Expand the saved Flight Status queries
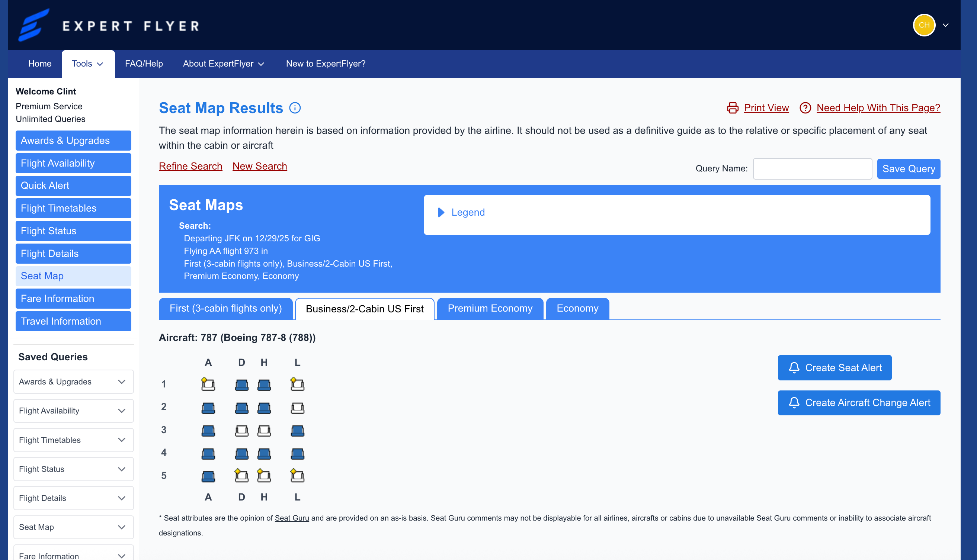The height and width of the screenshot is (560, 977). 122,469
